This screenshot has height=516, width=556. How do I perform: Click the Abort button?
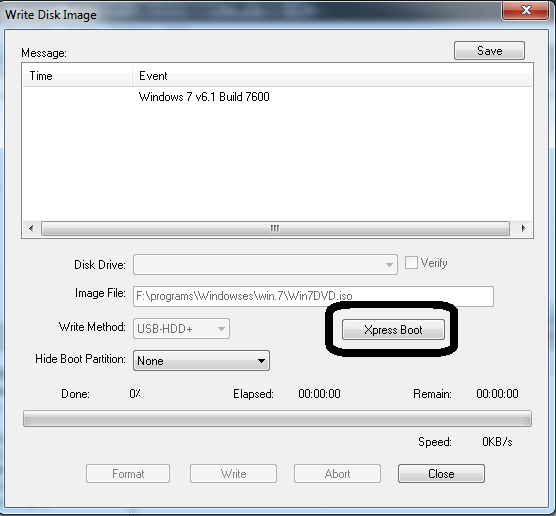click(337, 473)
